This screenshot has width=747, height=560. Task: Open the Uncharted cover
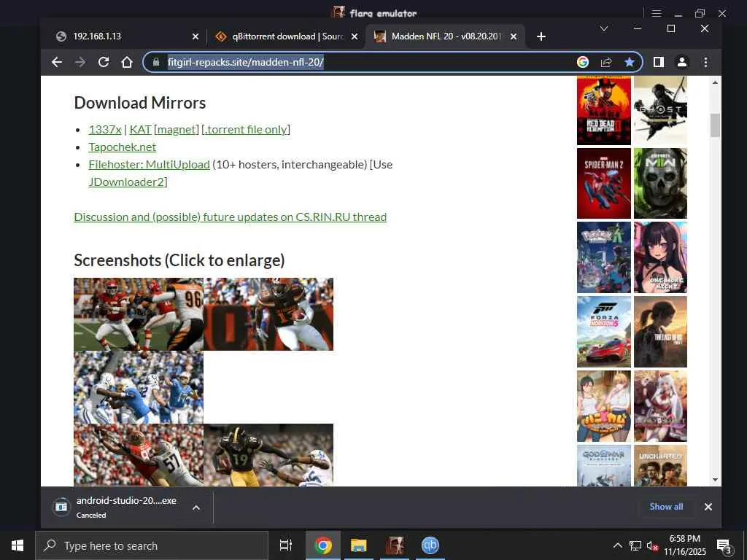click(x=660, y=466)
